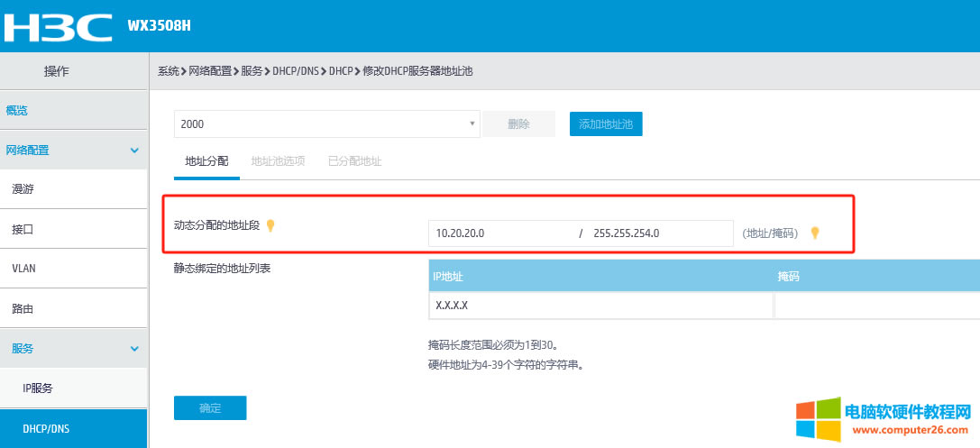Screen dimensions: 980x448
Task: Click the 255.255.254.0 mask input field
Action: pyautogui.click(x=658, y=233)
